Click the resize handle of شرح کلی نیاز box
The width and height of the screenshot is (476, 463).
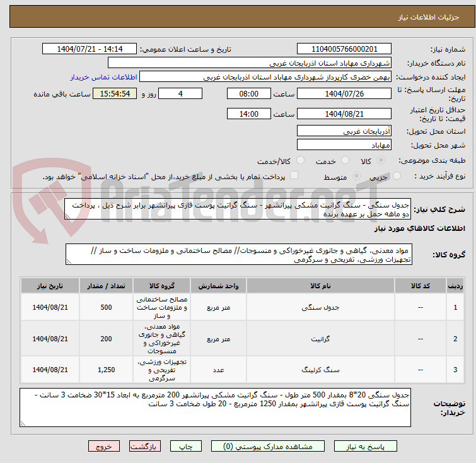[x=67, y=216]
